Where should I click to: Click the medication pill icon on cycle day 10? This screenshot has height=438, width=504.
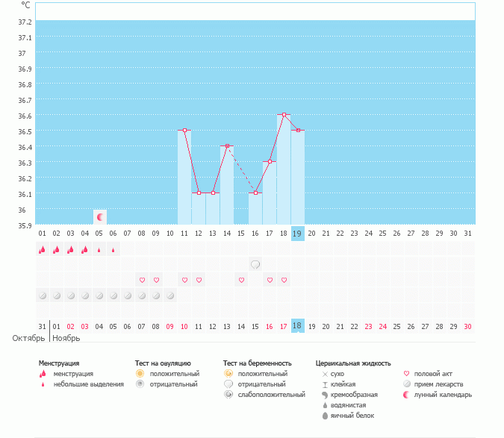point(170,295)
